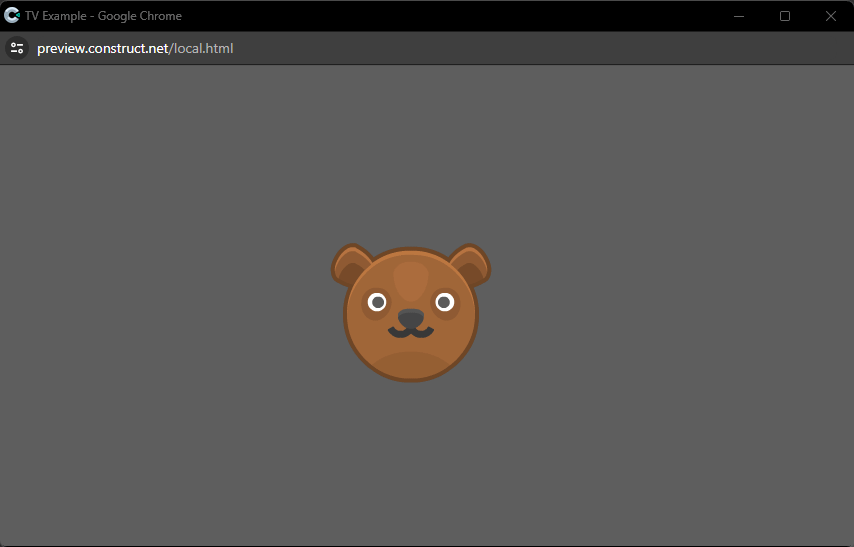Click the Construct logo in the title bar

point(12,16)
